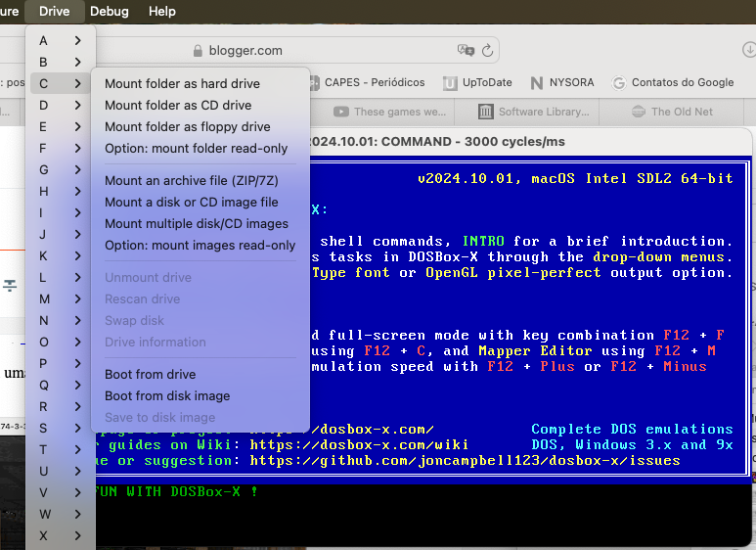This screenshot has width=756, height=550.
Task: Click the Software Library tab icon
Action: pos(485,112)
